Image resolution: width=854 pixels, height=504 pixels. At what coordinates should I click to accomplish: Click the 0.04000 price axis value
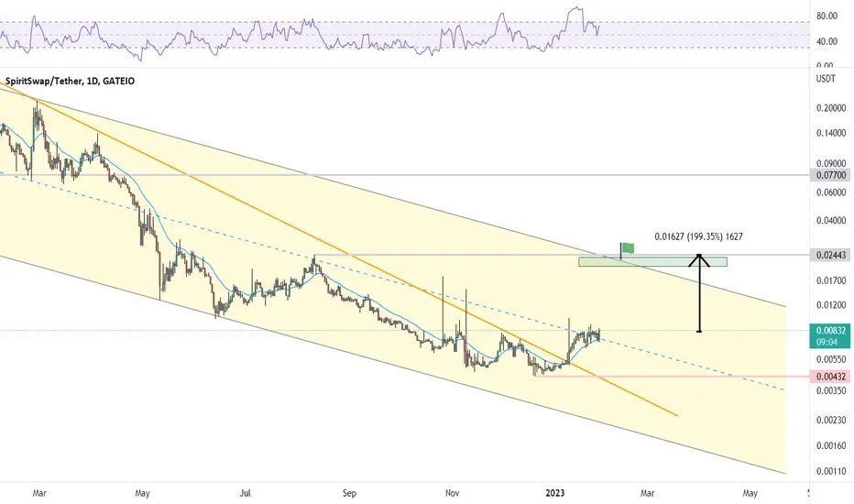(831, 221)
